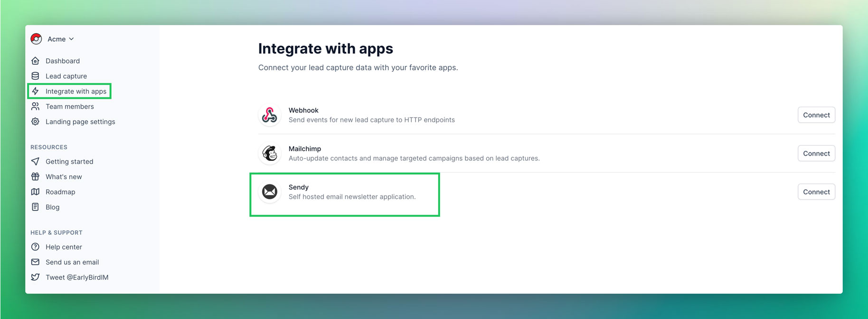Image resolution: width=868 pixels, height=319 pixels.
Task: Expand the Acme workspace chevron
Action: click(71, 39)
